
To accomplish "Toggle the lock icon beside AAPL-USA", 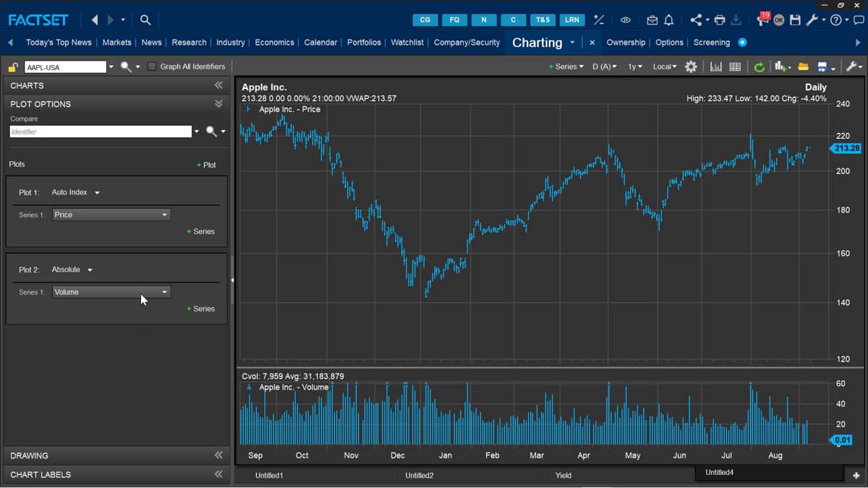I will click(13, 67).
